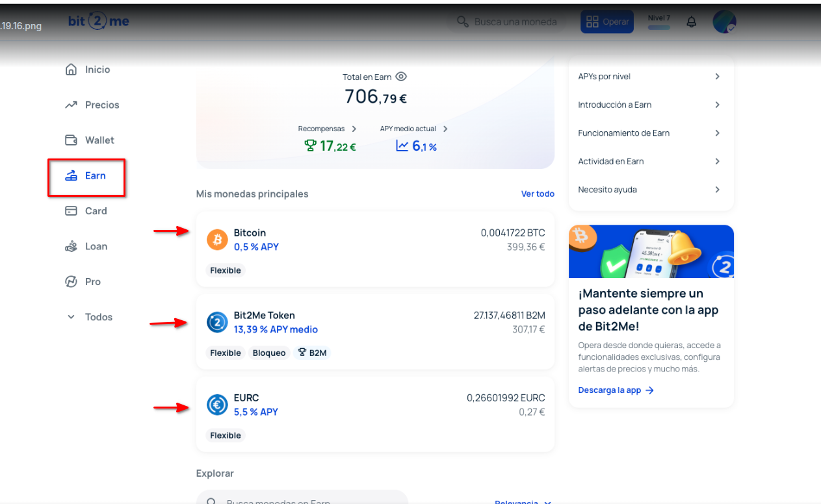The image size is (821, 504).
Task: Open Recompensas details chevron
Action: 354,129
